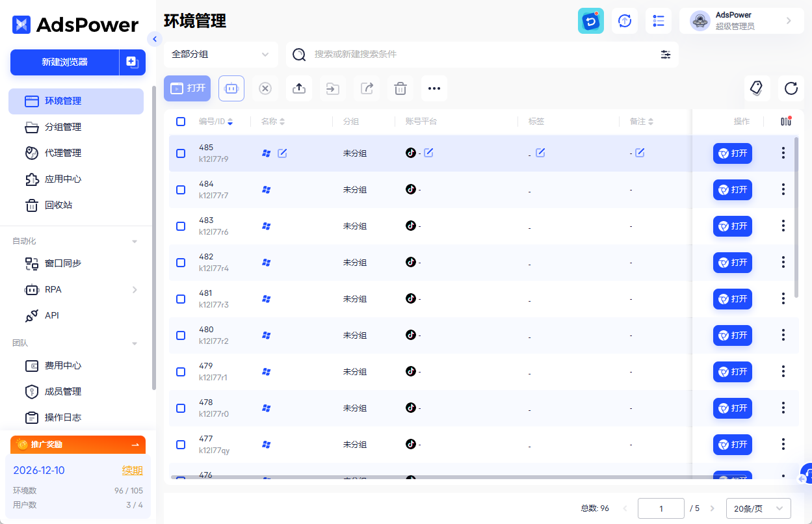Edit platform for profile 485
This screenshot has height=524, width=812.
(428, 153)
